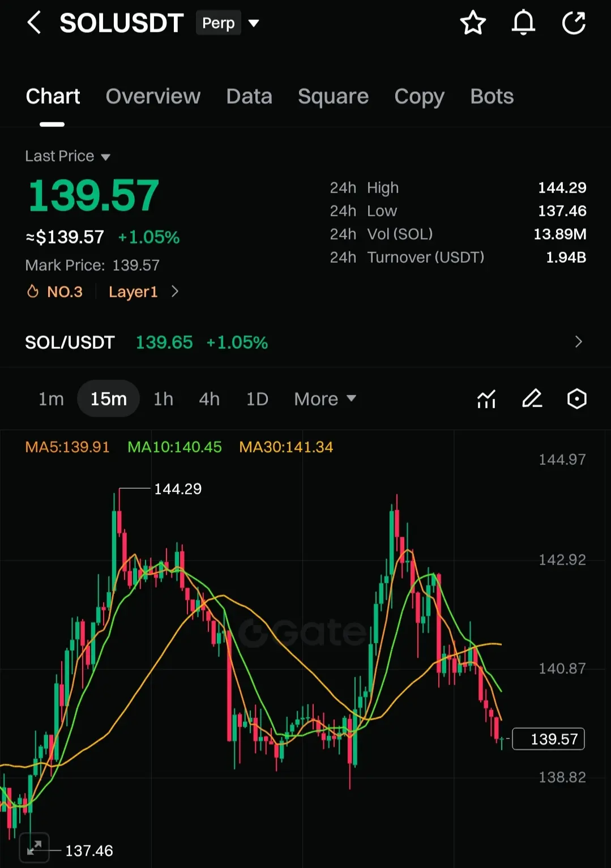Open the Last Price dropdown
The height and width of the screenshot is (868, 611).
[x=67, y=156]
